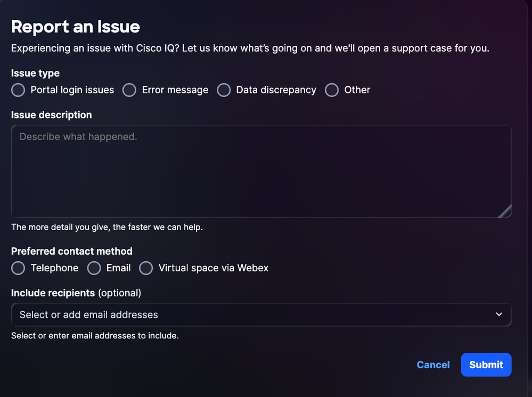Click the 'Issue type' label
Screen dimensions: 532x397
coord(35,74)
